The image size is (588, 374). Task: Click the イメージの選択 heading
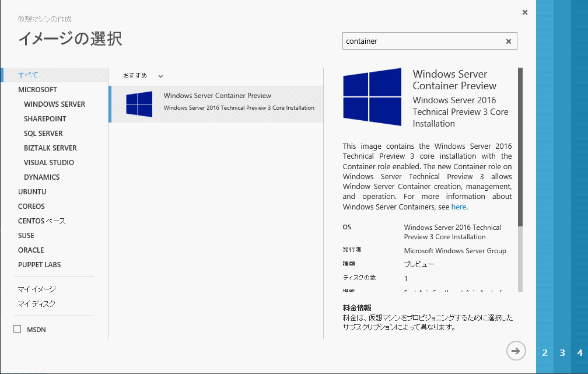(x=70, y=39)
